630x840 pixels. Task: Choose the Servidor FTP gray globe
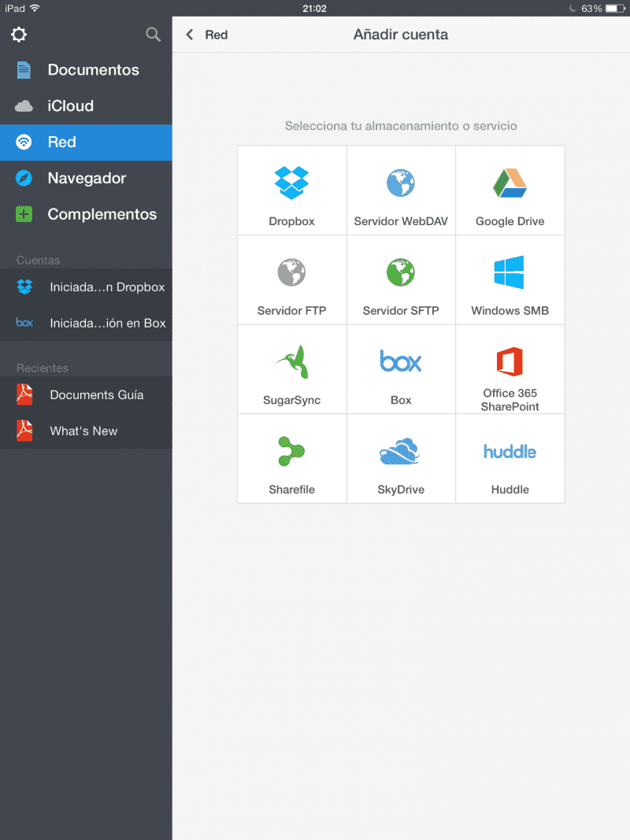291,272
